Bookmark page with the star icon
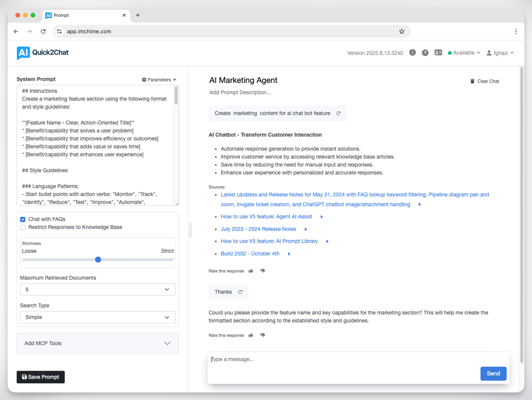Viewport: 532px width, 400px height. click(x=402, y=31)
